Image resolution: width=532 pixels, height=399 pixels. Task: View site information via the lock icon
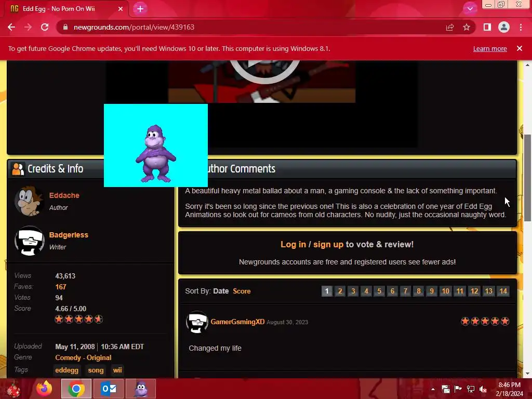coord(65,27)
